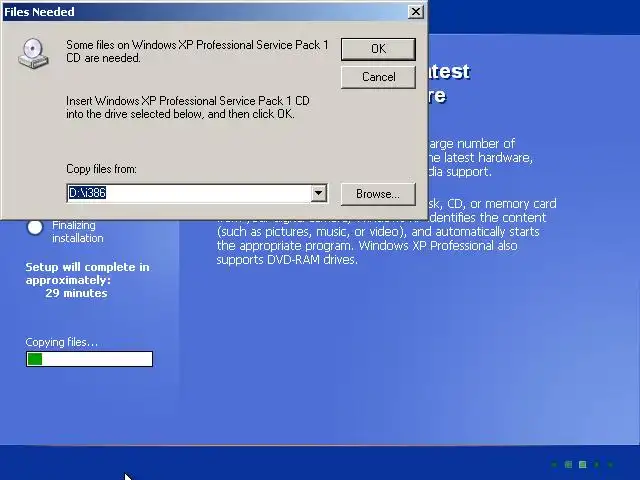Viewport: 640px width, 480px height.
Task: Click OK in the Files Needed dialog
Action: [378, 49]
